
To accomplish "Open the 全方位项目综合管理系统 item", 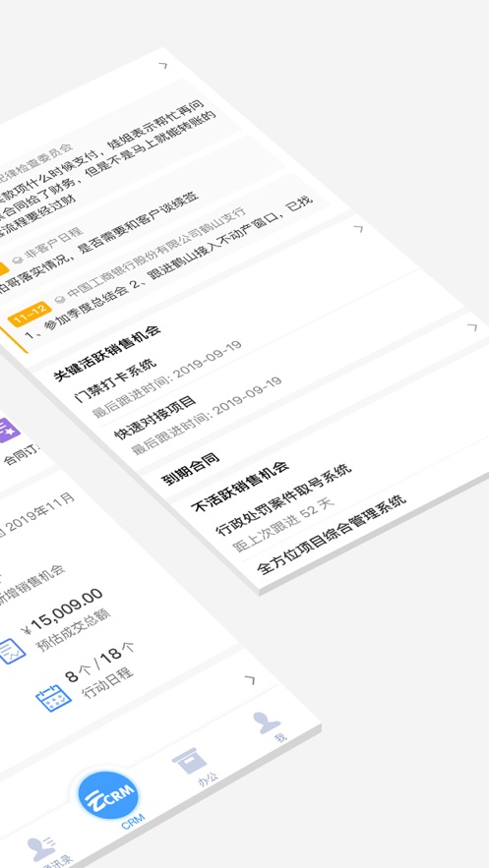I will 332,535.
